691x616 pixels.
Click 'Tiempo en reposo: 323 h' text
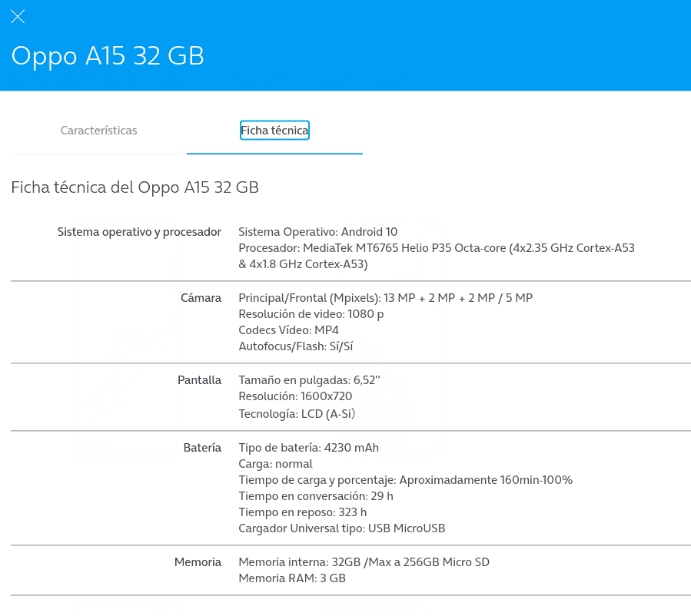click(303, 512)
